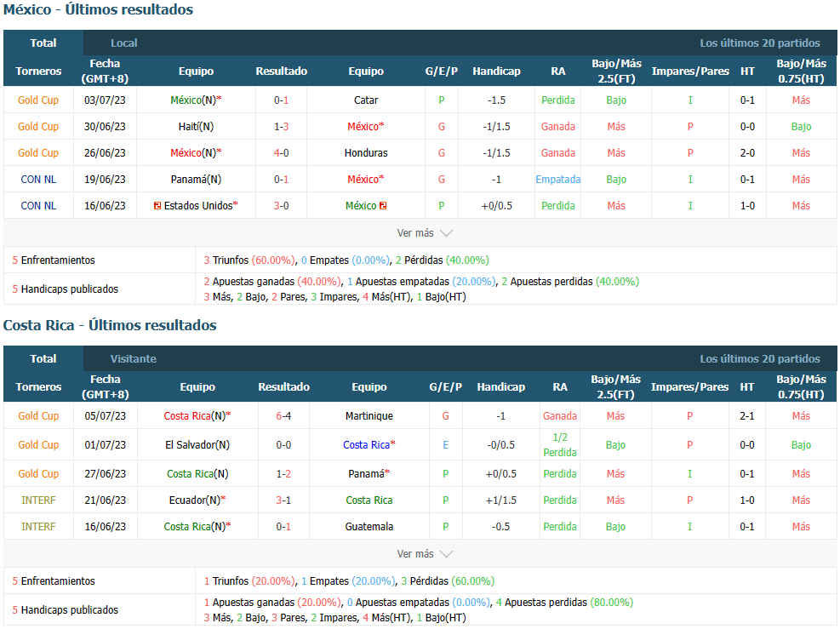
Task: Click 6-4 result against Martinique
Action: coord(283,415)
